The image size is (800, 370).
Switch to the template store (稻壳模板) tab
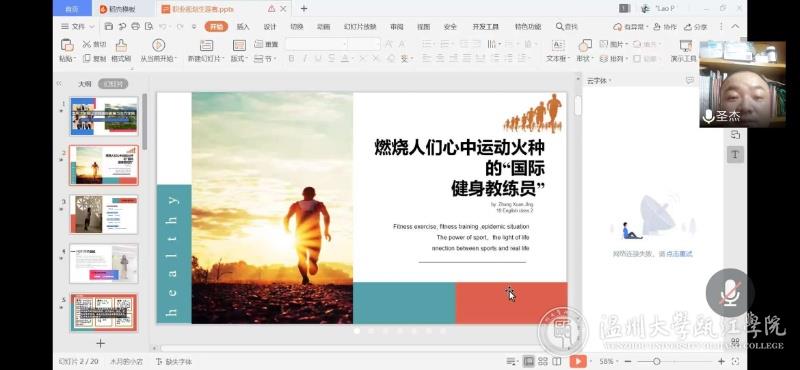pyautogui.click(x=119, y=9)
